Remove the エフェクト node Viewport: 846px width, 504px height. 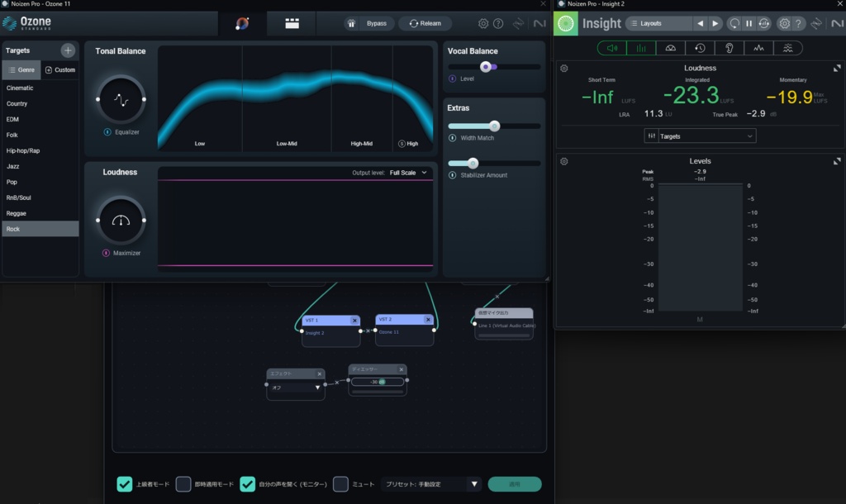[320, 373]
